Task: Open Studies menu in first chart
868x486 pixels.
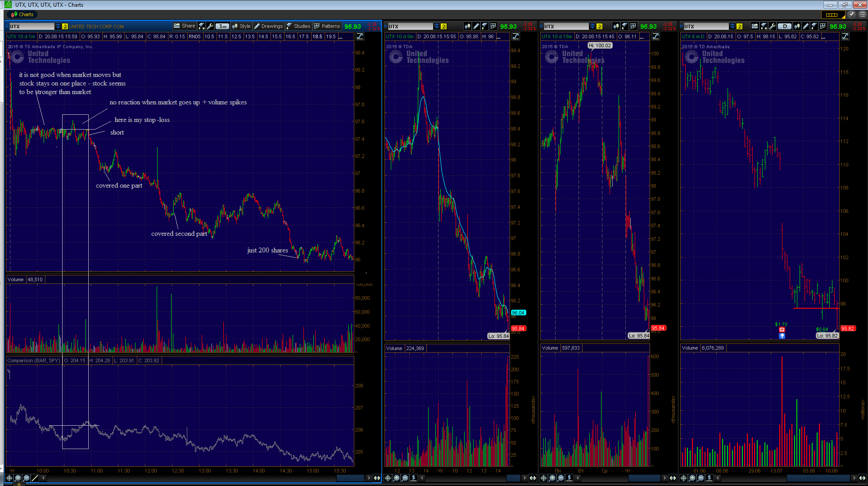Action: point(298,26)
